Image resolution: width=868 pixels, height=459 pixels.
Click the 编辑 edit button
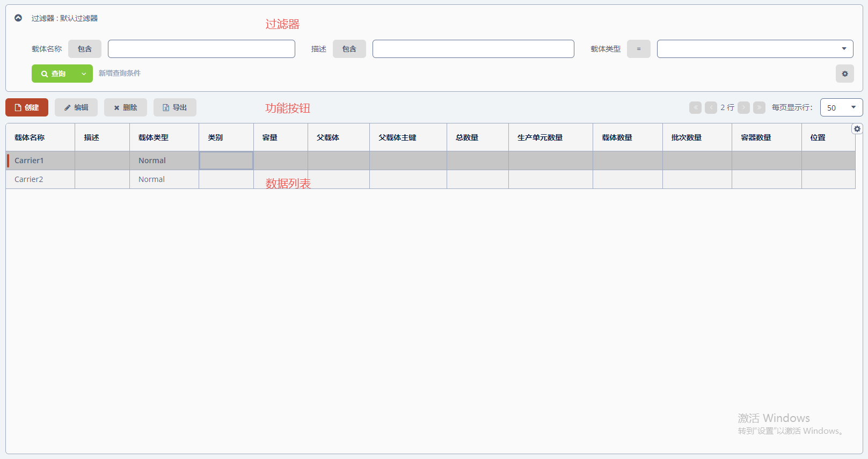(76, 107)
